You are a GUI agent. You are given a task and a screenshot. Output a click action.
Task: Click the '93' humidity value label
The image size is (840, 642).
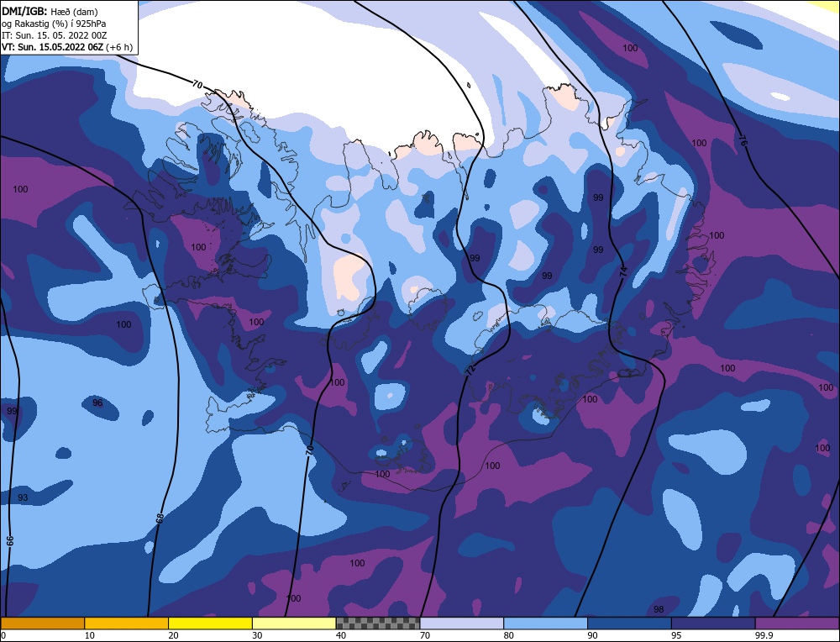(x=23, y=497)
